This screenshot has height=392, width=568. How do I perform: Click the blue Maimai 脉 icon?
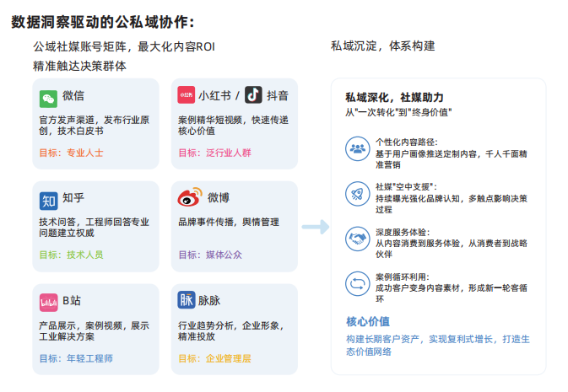click(x=187, y=300)
